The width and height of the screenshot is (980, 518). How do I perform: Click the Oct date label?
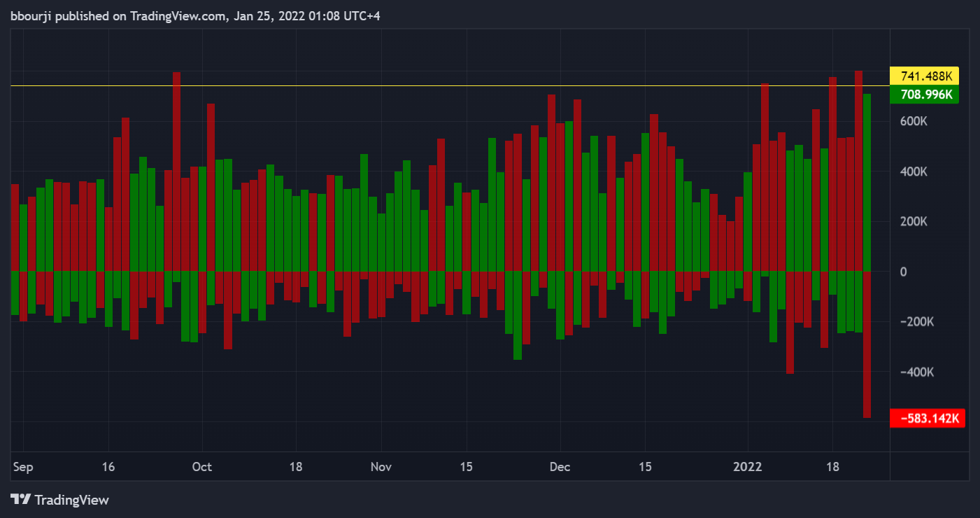pyautogui.click(x=202, y=467)
